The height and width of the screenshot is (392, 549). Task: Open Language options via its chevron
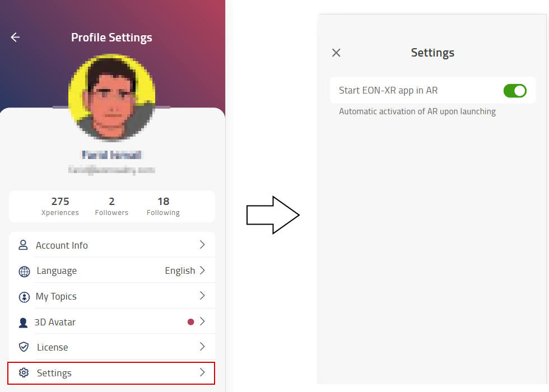(x=202, y=270)
